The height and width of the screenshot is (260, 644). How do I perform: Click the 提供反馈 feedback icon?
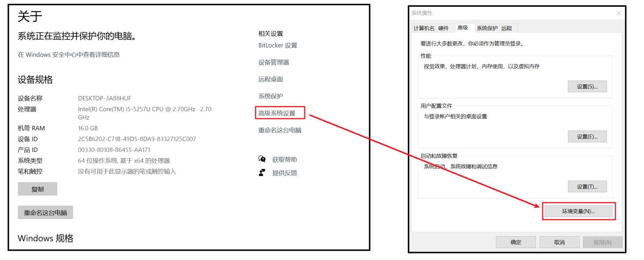pos(262,173)
